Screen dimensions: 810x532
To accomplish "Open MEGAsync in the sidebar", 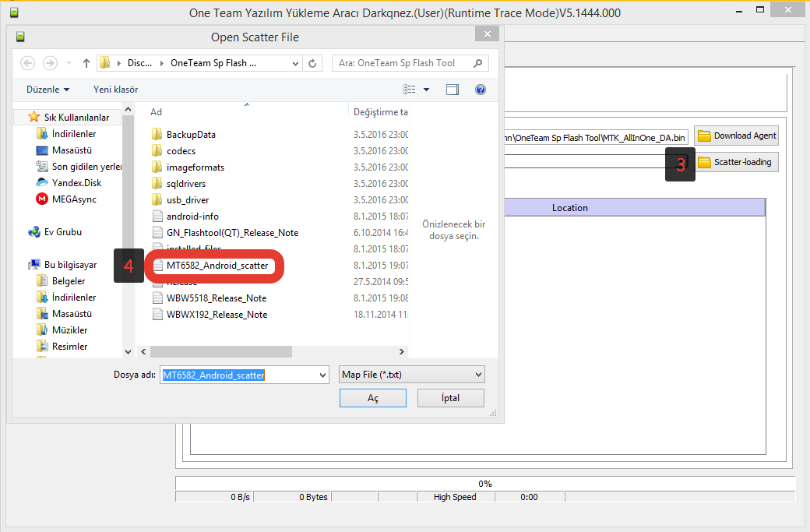I will (76, 199).
